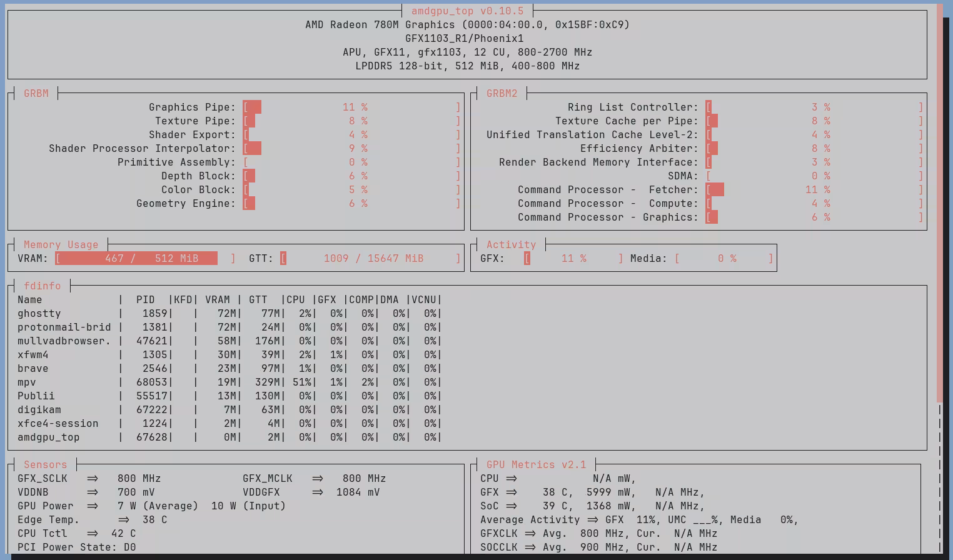953x560 pixels.
Task: Open the GPU Metrics v2.1 panel title
Action: click(536, 465)
